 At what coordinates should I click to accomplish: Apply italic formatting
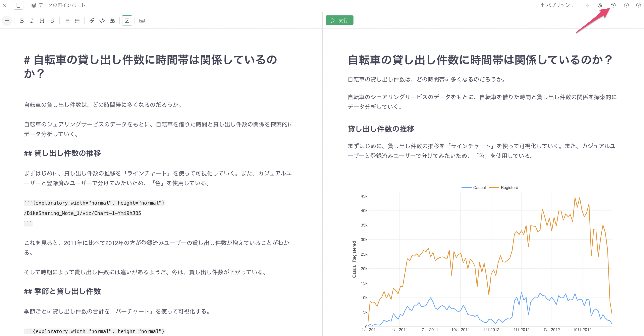pyautogui.click(x=32, y=21)
